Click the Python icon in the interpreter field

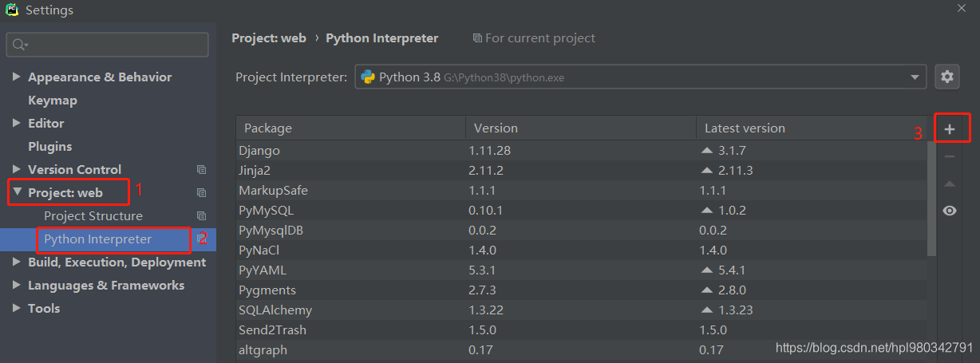pos(368,77)
